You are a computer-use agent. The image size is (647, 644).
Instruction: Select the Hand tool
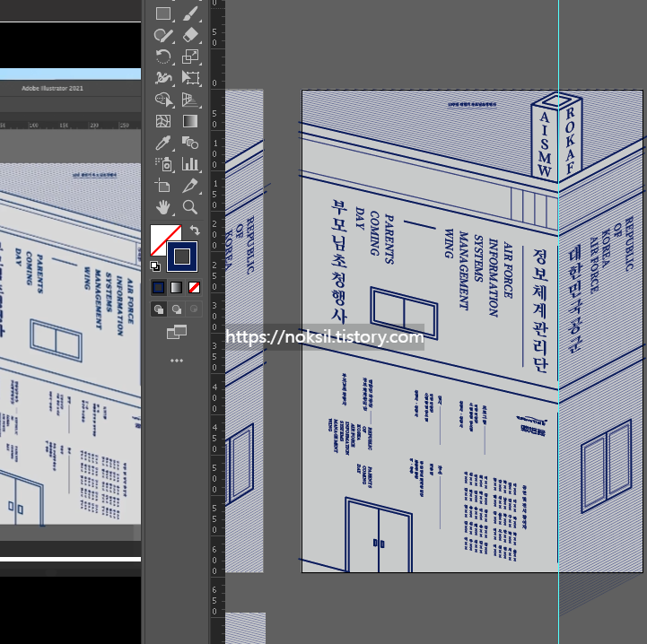point(163,207)
